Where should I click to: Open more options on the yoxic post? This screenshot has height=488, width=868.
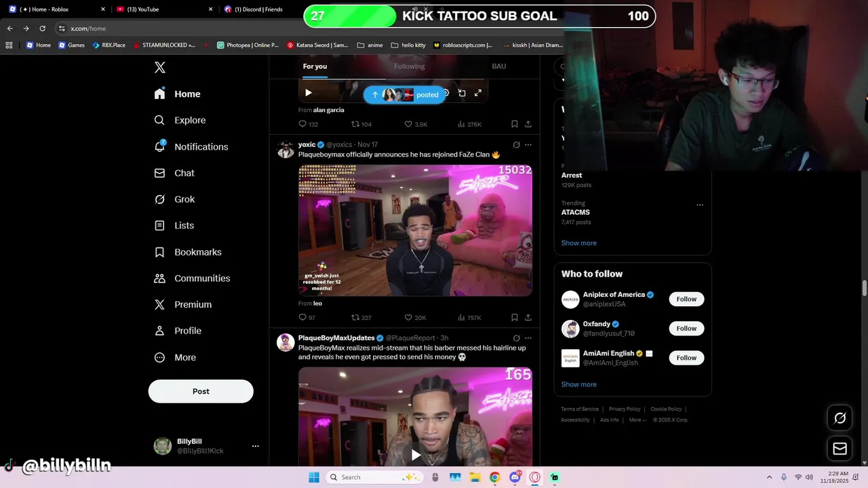(x=528, y=144)
